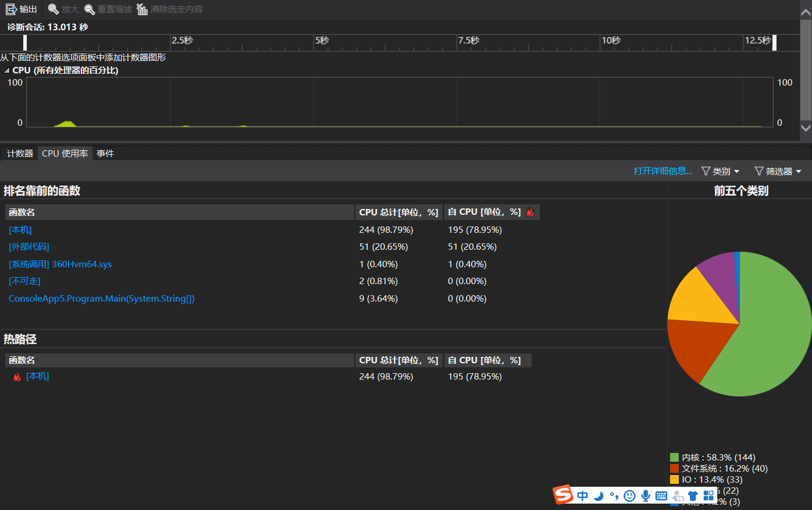Click the right timeline selection handle

(x=774, y=42)
